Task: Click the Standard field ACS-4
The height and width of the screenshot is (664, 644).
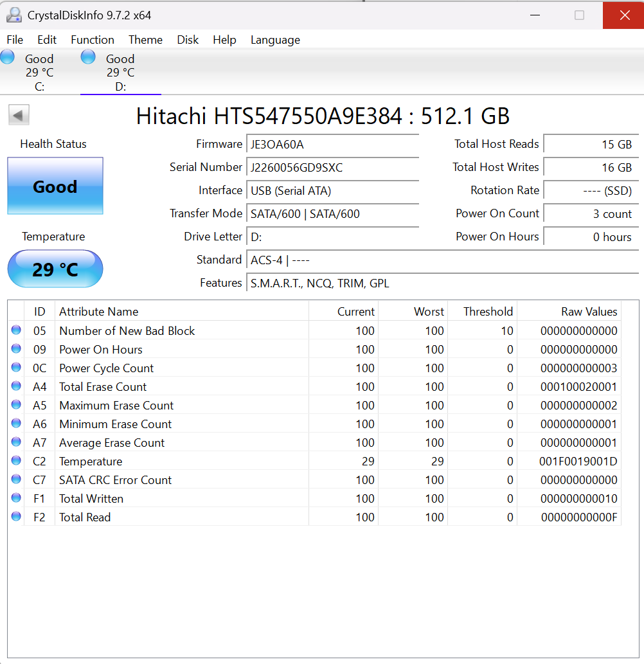Action: pyautogui.click(x=442, y=260)
